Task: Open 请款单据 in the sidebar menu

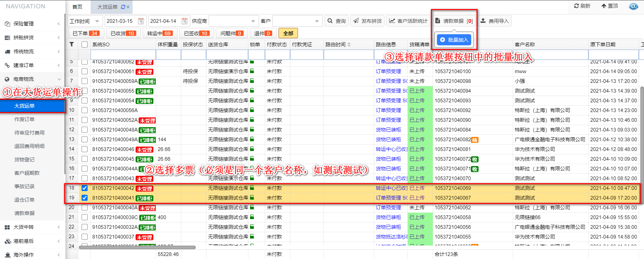Action: (x=24, y=213)
